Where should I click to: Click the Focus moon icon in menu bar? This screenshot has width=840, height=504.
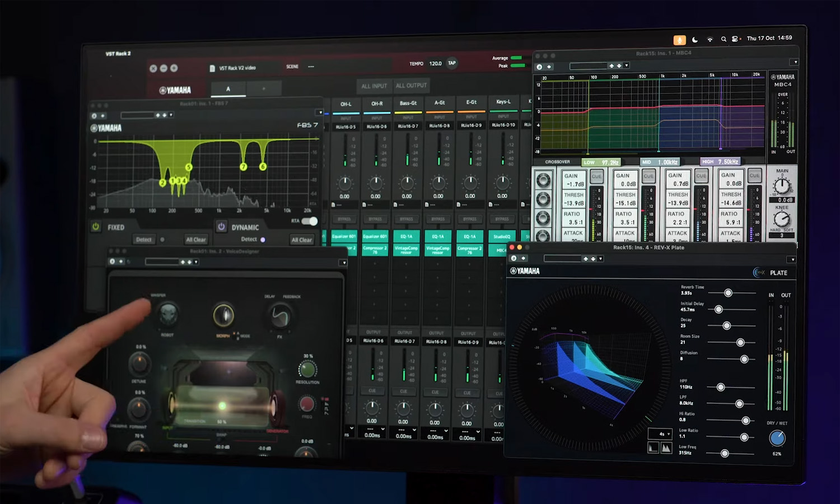(695, 40)
